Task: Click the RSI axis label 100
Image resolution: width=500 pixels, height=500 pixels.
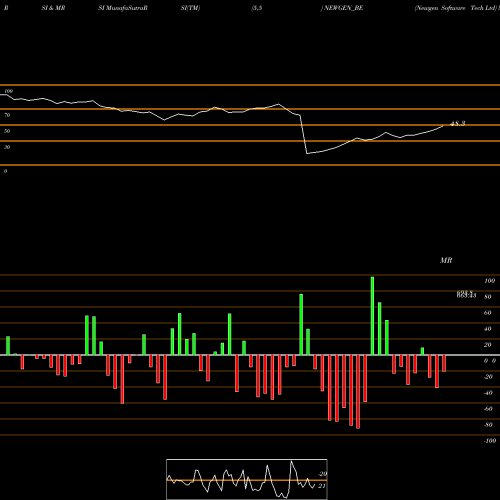Action: pyautogui.click(x=9, y=91)
